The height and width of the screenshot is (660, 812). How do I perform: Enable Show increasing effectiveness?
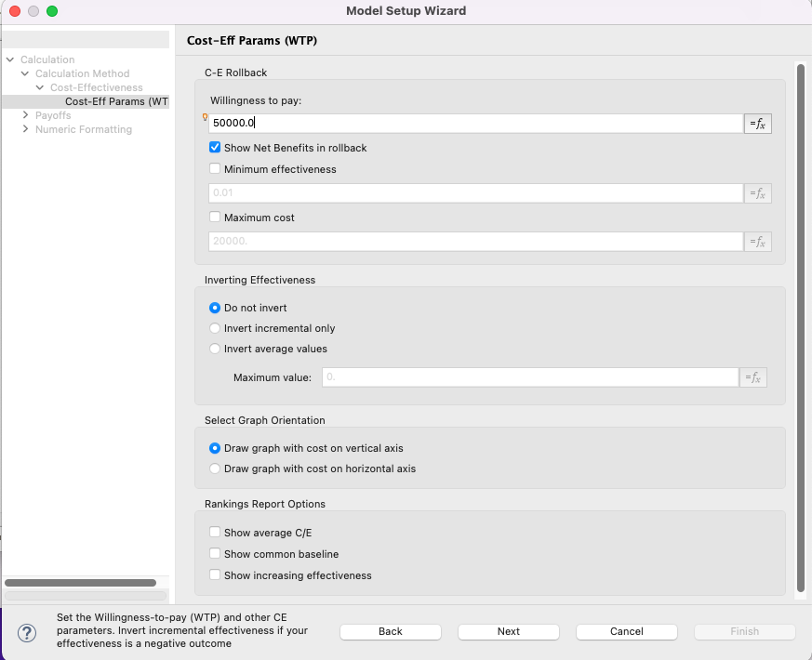(215, 574)
